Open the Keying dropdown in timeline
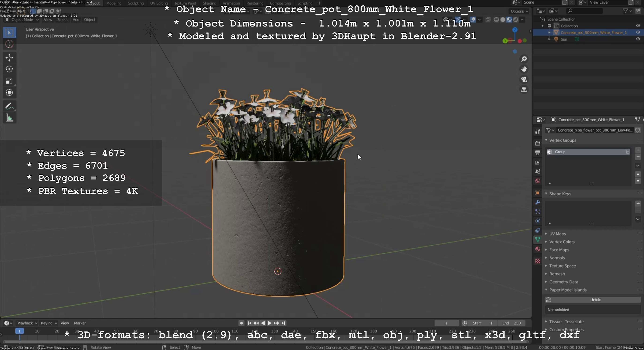The width and height of the screenshot is (644, 350). click(x=49, y=323)
